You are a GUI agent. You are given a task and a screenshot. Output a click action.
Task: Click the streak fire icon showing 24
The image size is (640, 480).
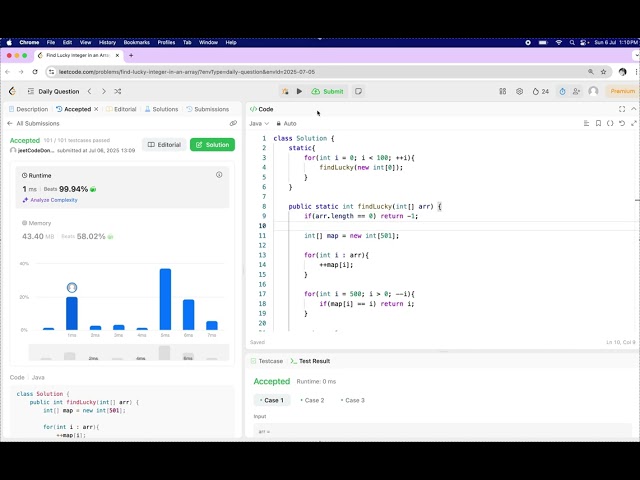tap(539, 91)
